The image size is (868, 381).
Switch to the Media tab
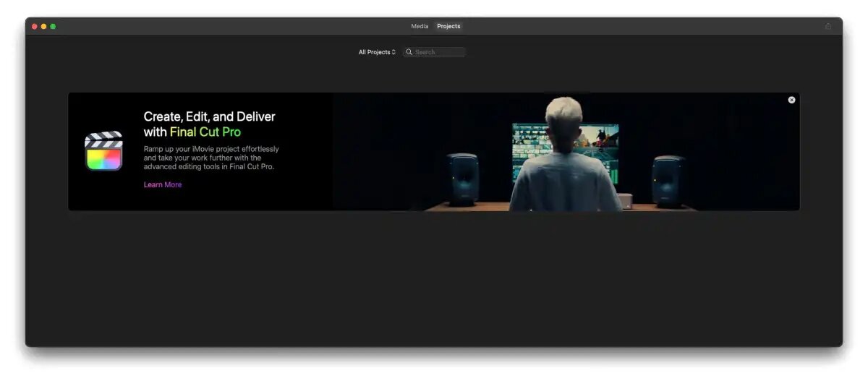pos(420,26)
